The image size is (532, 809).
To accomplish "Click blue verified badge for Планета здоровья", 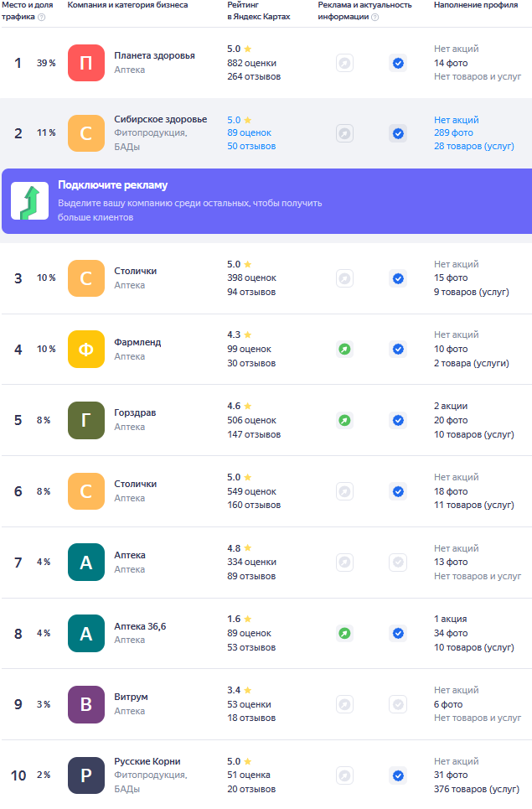I will coord(398,63).
